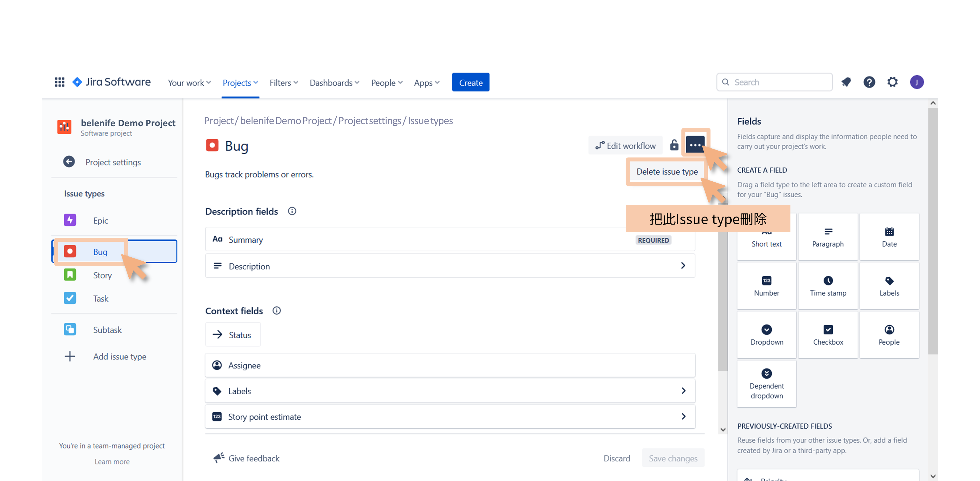Open the app switcher grid icon
The image size is (980, 481).
59,82
